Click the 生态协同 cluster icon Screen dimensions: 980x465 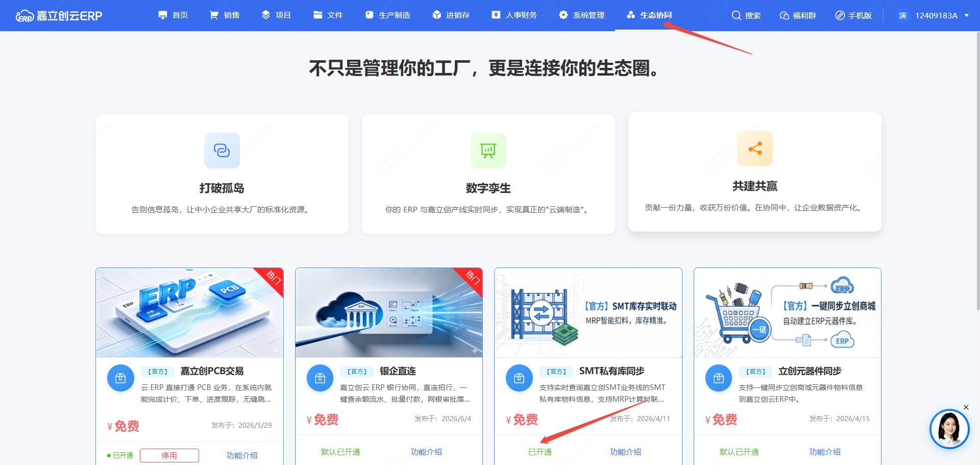click(631, 15)
